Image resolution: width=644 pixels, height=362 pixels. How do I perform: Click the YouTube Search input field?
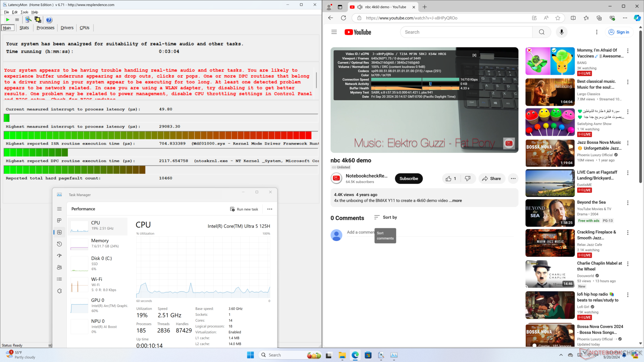(466, 32)
